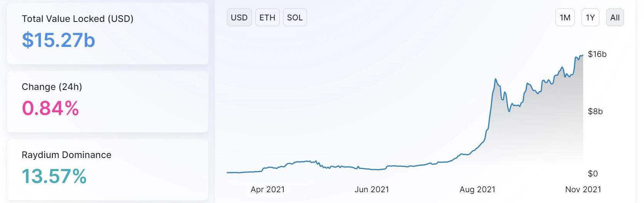Click the Nov 2021 x-axis label
Screen dimensions: 644x203
[583, 190]
